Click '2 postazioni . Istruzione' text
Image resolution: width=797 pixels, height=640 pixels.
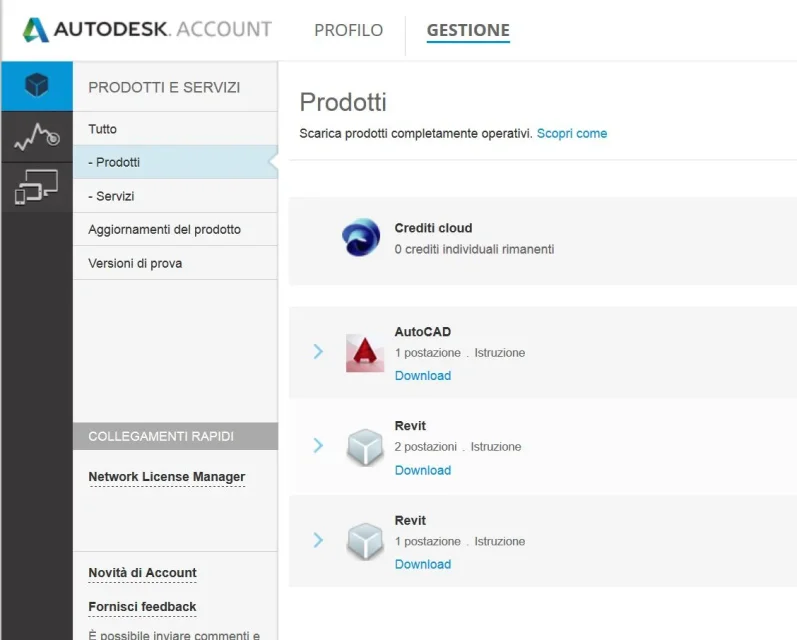pyautogui.click(x=458, y=447)
